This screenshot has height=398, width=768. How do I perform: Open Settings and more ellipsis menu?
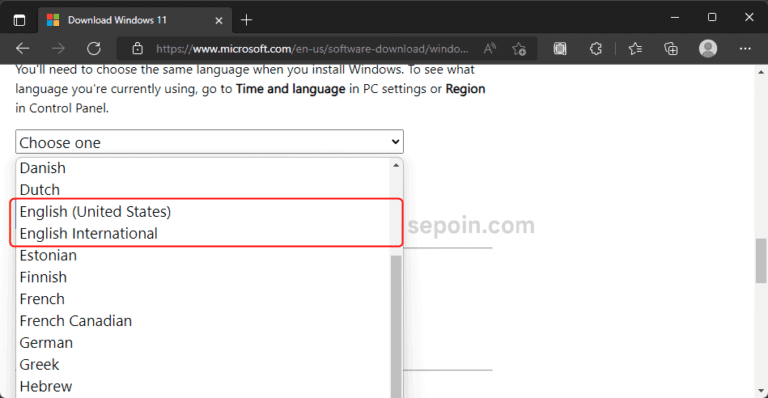745,48
